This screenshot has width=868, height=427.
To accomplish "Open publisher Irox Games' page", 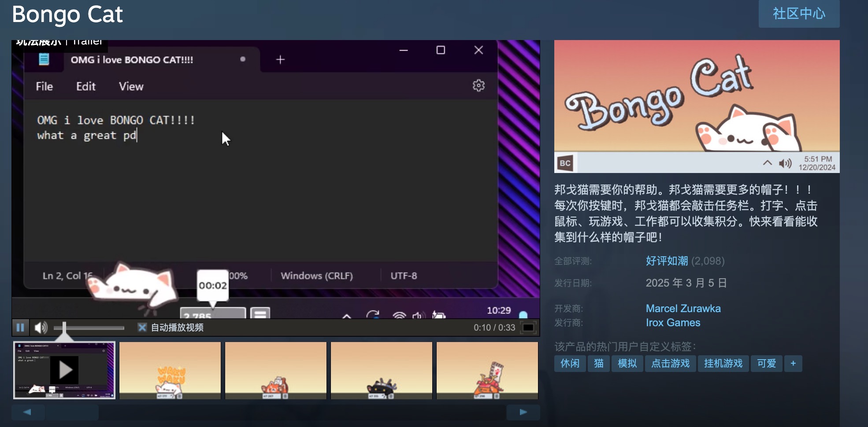I will (x=673, y=323).
